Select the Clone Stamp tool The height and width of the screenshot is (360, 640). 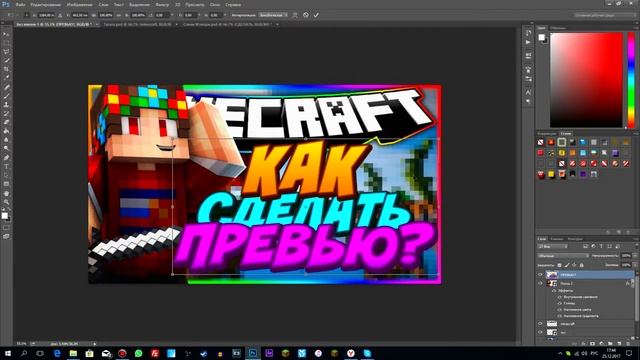coord(6,104)
